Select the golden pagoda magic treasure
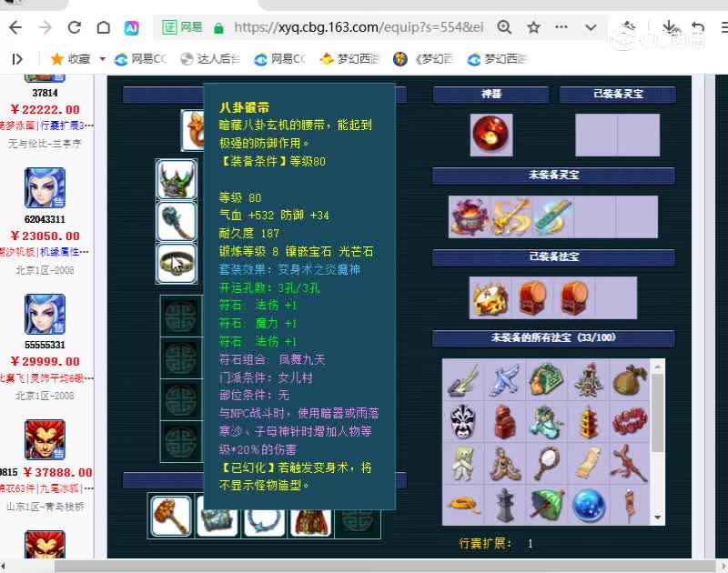Viewport: 728px width, 573px height. [588, 421]
